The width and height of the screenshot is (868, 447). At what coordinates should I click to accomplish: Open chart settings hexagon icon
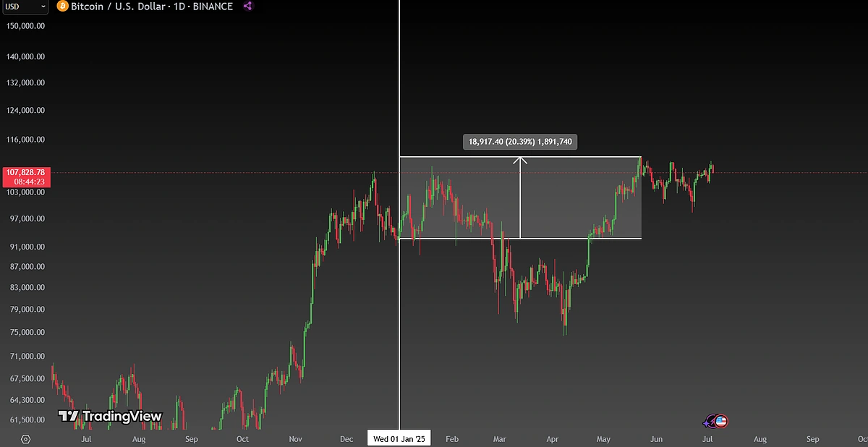click(x=26, y=439)
